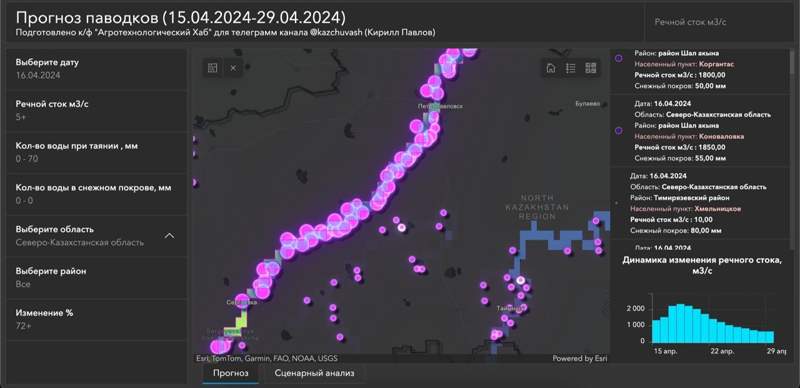This screenshot has height=388, width=800.
Task: Switch to the Сценарный анализ tab
Action: pos(314,373)
